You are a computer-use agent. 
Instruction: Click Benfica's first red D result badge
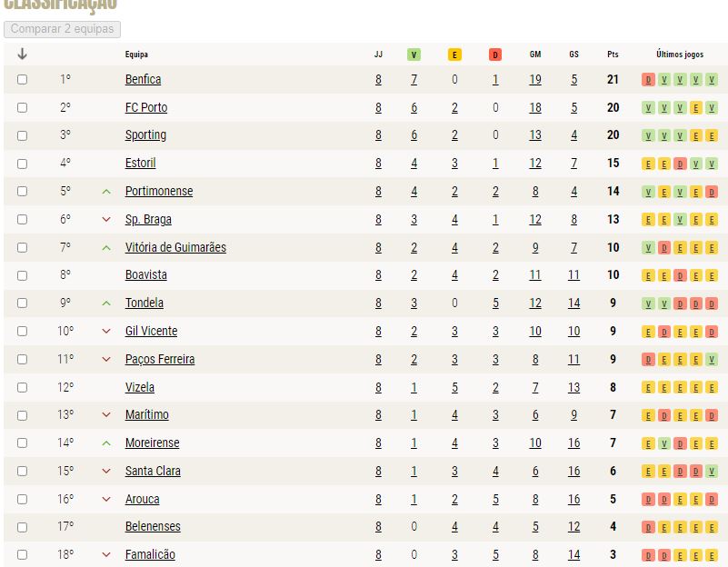(x=648, y=80)
